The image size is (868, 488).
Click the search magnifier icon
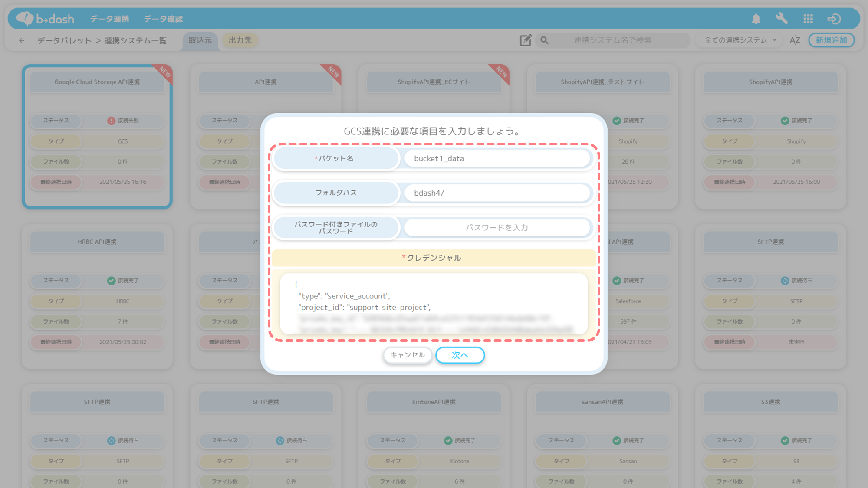click(x=544, y=40)
